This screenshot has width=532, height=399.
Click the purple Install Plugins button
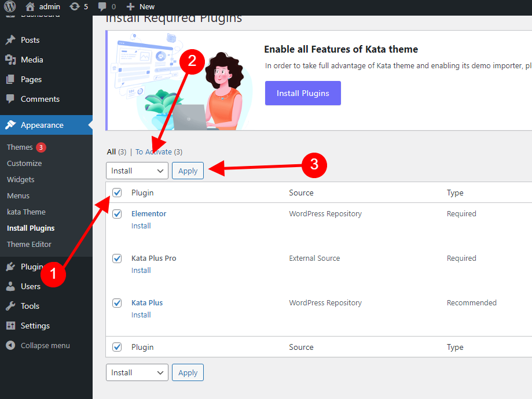click(303, 93)
